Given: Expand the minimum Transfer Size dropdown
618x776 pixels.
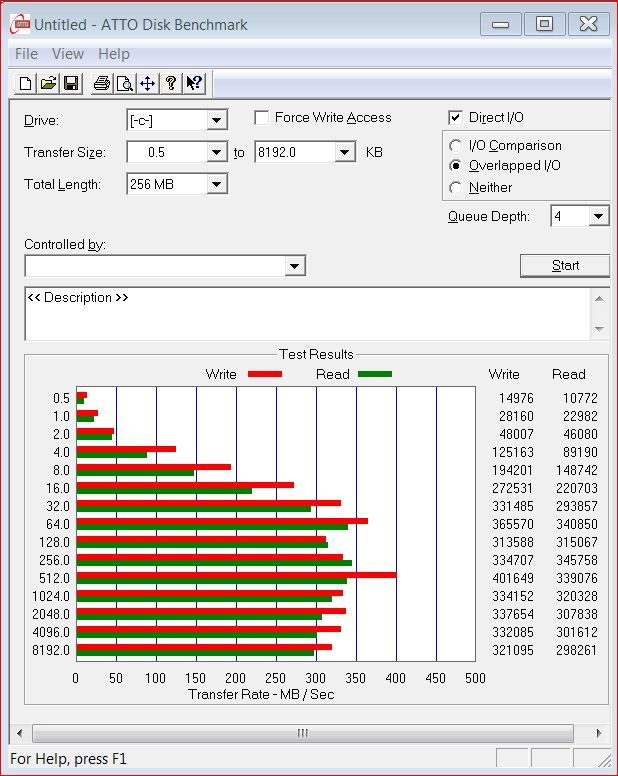Looking at the screenshot, I should coord(216,152).
